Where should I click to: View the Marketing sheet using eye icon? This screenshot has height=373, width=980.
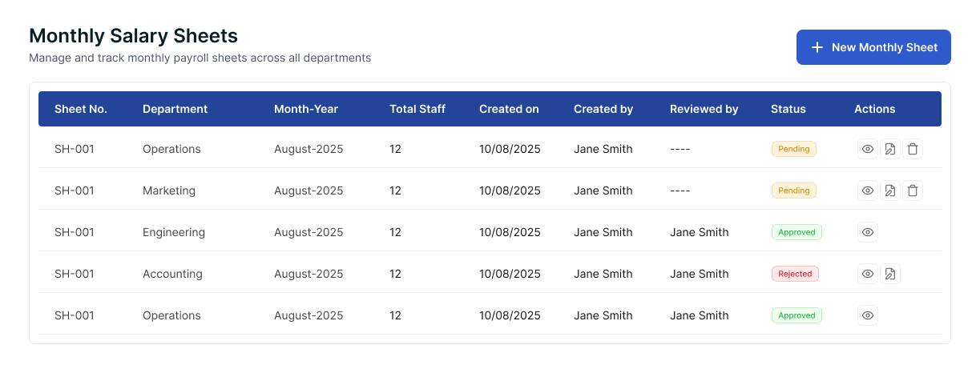pyautogui.click(x=867, y=191)
